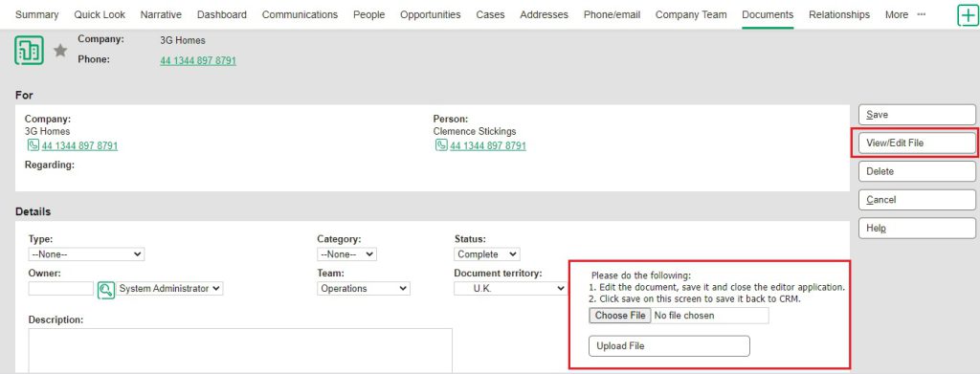This screenshot has width=980, height=374.
Task: Click the phone icon under Company
Action: pyautogui.click(x=33, y=145)
